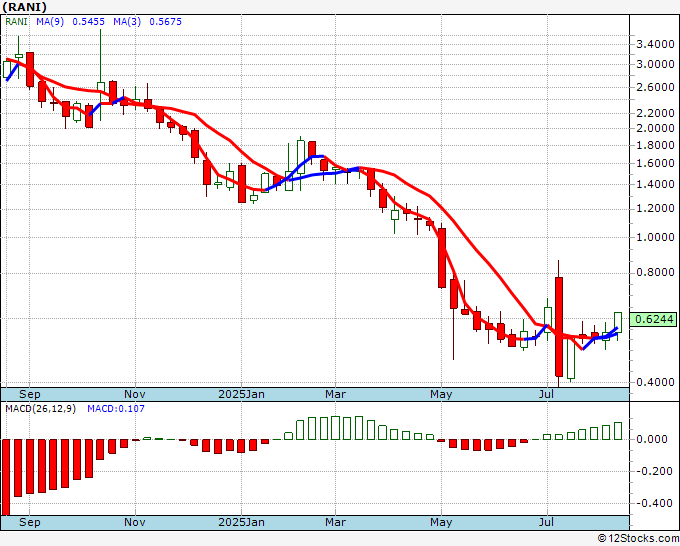Click Mar on the price chart date axis
Screen dimensions: 680x546
pos(335,394)
